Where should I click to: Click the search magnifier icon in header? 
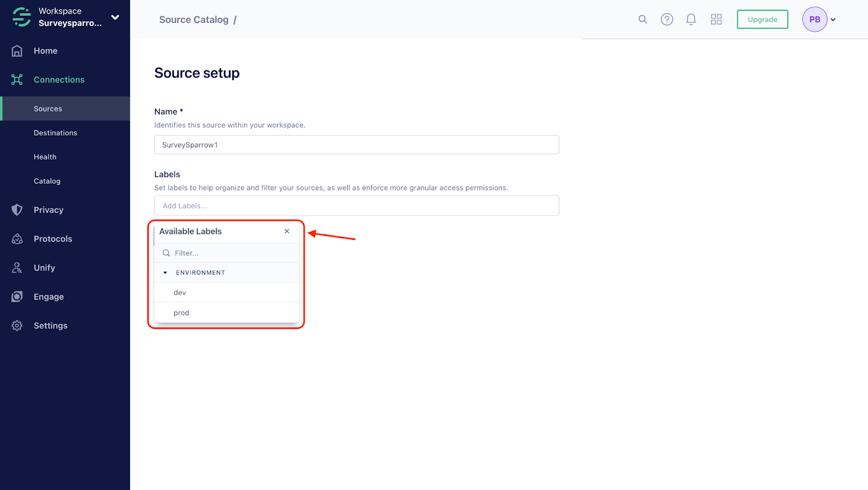[643, 20]
